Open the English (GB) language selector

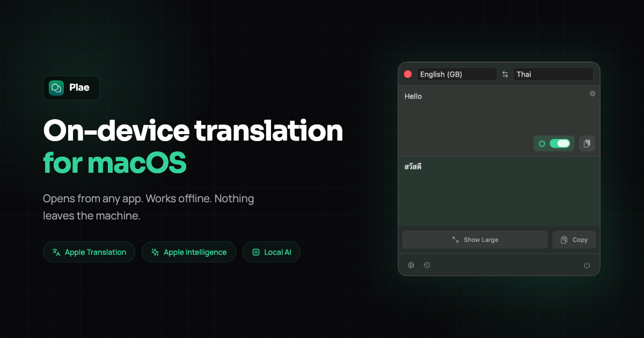[457, 74]
